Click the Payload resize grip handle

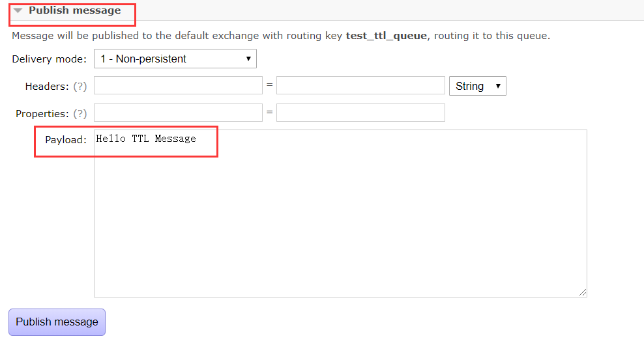coord(583,292)
